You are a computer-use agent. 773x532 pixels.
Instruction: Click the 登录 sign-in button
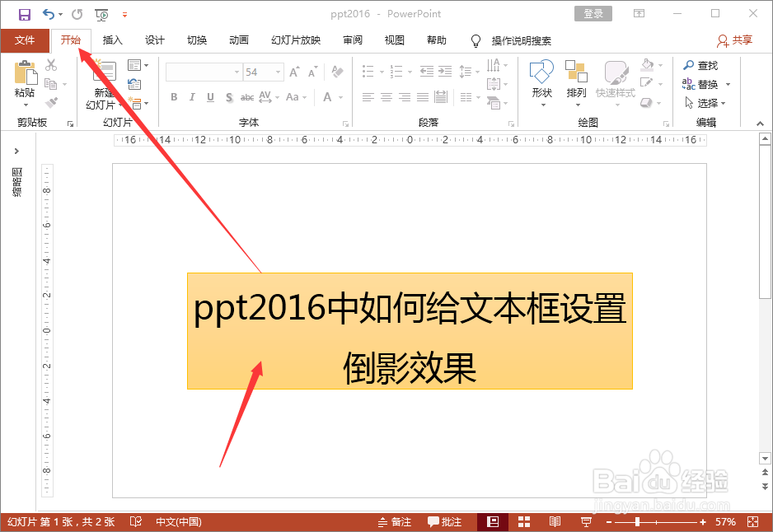[593, 14]
